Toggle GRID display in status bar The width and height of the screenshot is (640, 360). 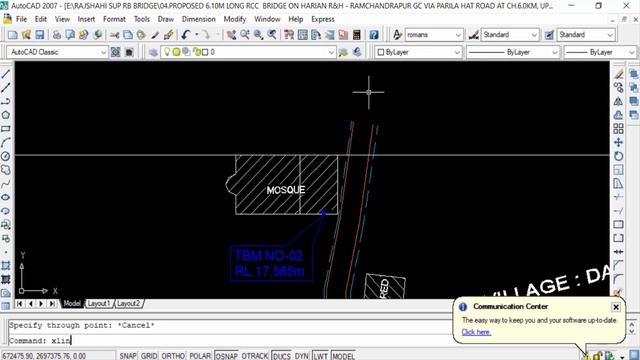click(x=149, y=356)
